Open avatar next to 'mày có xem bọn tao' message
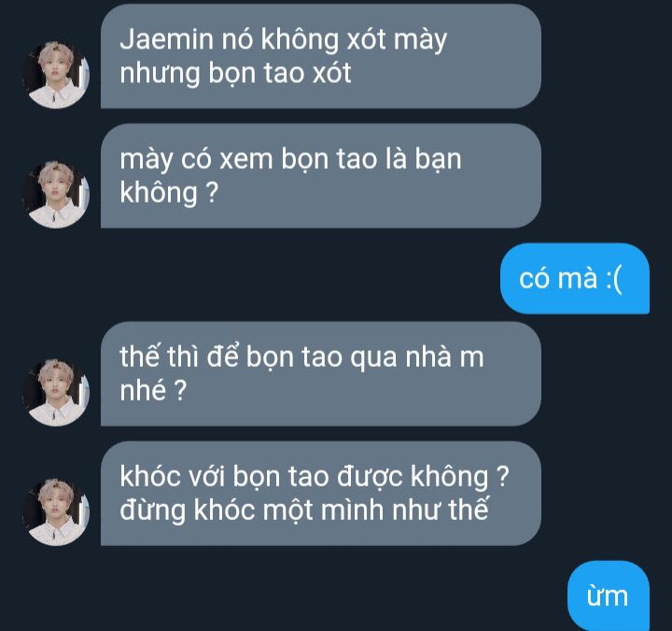This screenshot has width=672, height=631. [x=56, y=194]
